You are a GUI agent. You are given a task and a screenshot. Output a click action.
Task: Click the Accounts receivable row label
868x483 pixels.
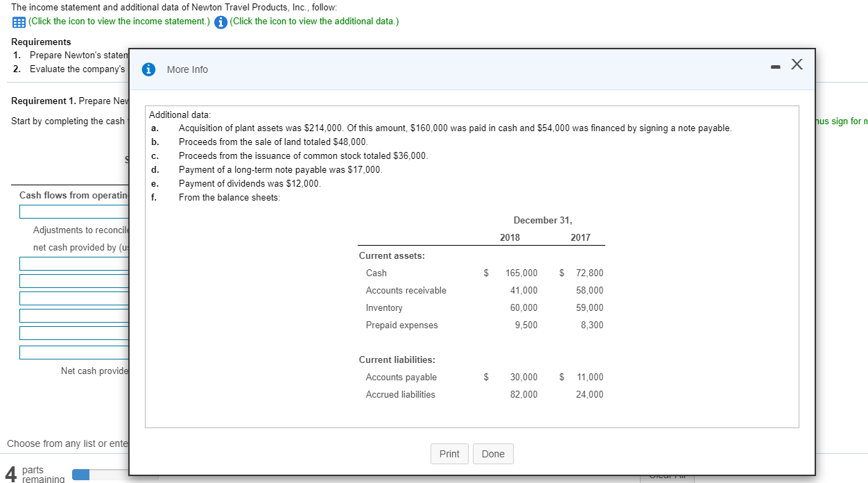(406, 291)
